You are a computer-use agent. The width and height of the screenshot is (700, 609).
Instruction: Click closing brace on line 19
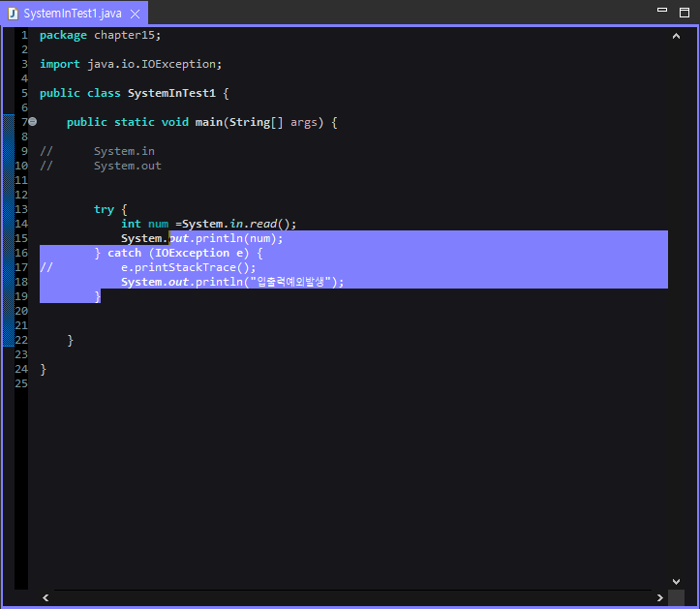pos(98,296)
